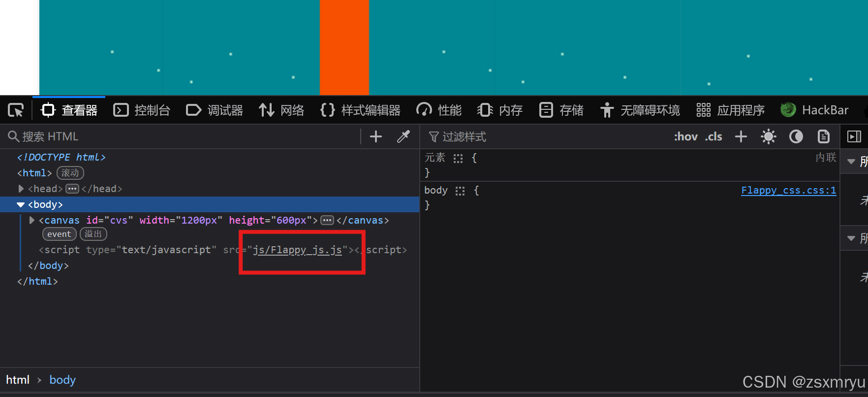Expand the canvas element node
The height and width of the screenshot is (397, 868).
[x=32, y=220]
